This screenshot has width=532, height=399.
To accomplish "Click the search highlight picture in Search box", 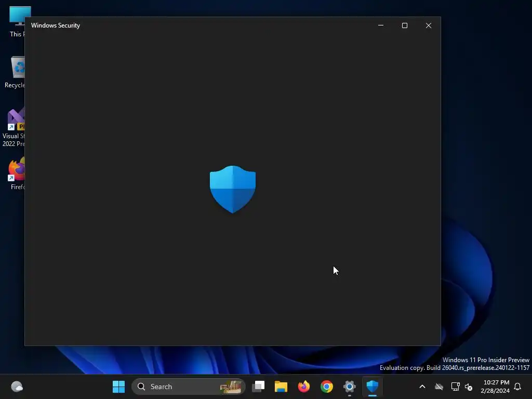I will (x=231, y=387).
